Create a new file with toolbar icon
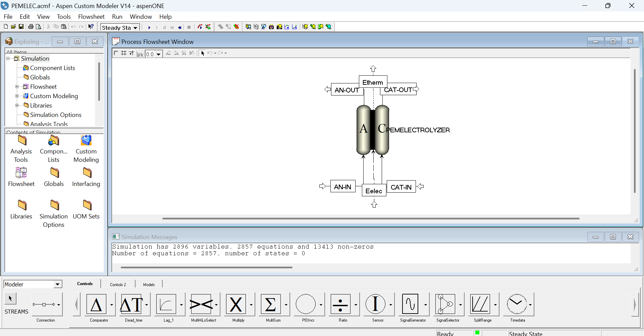This screenshot has height=336, width=644. tap(6, 27)
